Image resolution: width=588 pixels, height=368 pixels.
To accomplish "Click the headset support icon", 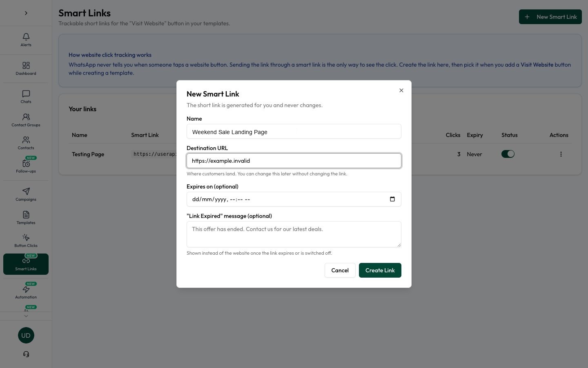I will (x=26, y=354).
